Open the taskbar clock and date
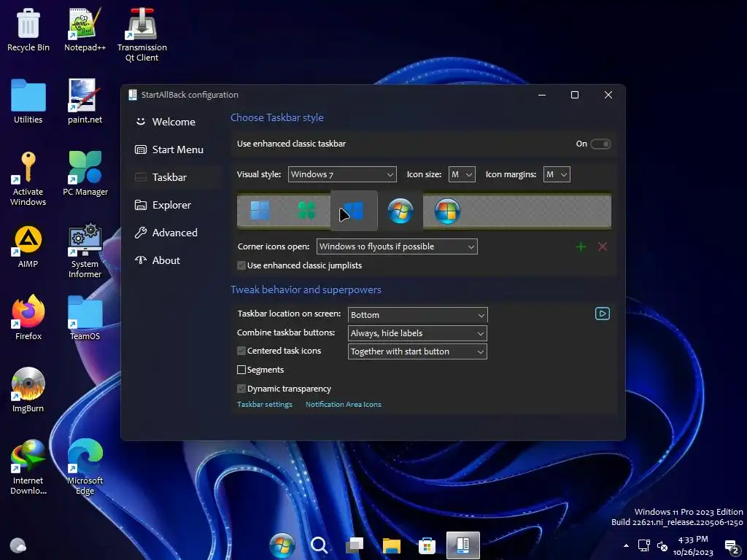 (693, 545)
